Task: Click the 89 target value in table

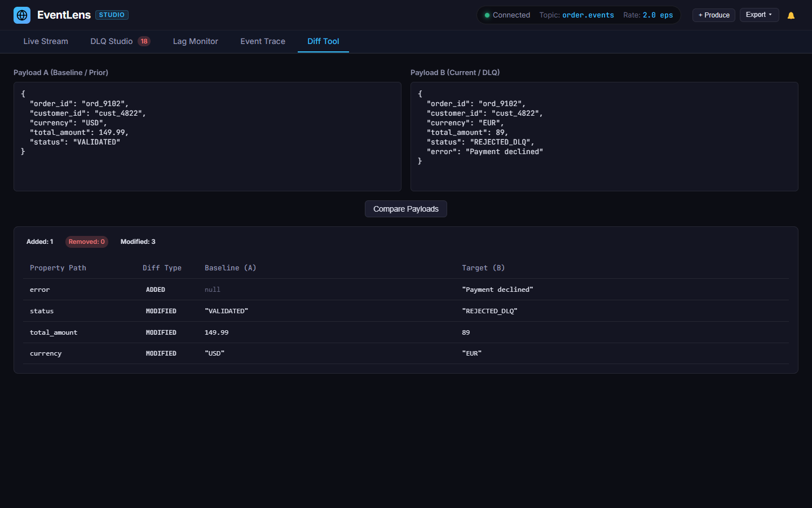Action: point(466,332)
